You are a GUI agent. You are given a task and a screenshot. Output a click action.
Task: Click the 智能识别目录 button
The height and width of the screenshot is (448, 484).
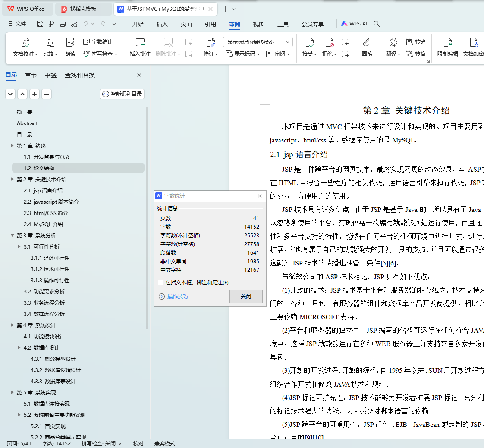pyautogui.click(x=122, y=94)
